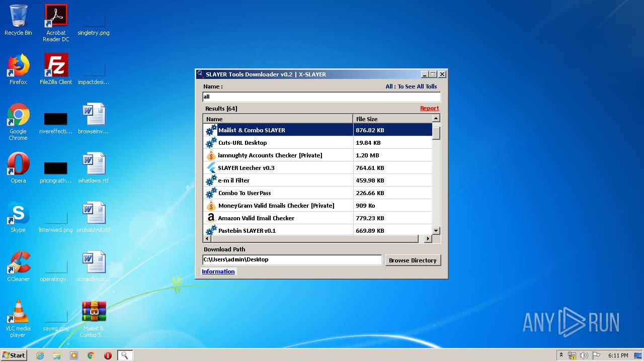Click the volume icon in system tray
The height and width of the screenshot is (362, 644).
click(x=584, y=355)
